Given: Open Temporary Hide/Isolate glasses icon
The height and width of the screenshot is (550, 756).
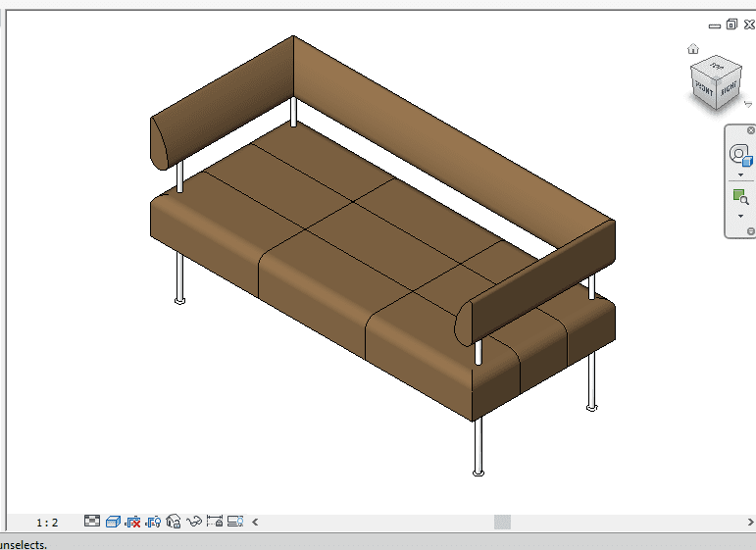Looking at the screenshot, I should tap(194, 522).
